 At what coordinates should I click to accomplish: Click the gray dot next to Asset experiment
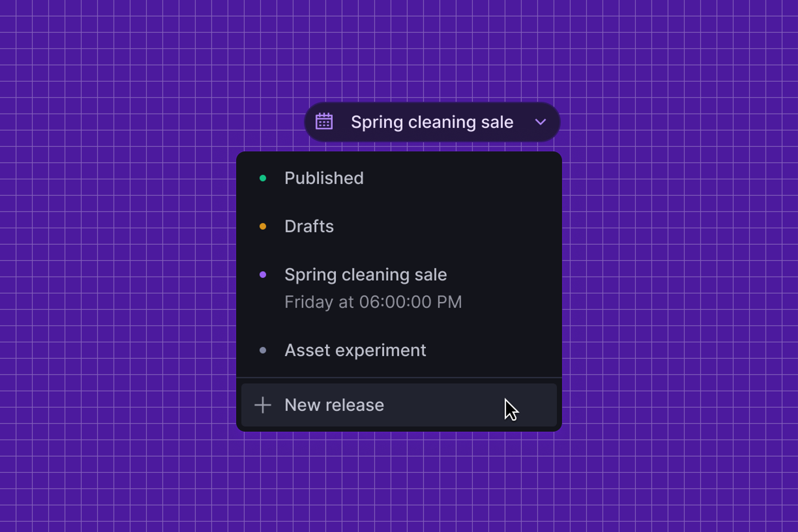point(263,350)
